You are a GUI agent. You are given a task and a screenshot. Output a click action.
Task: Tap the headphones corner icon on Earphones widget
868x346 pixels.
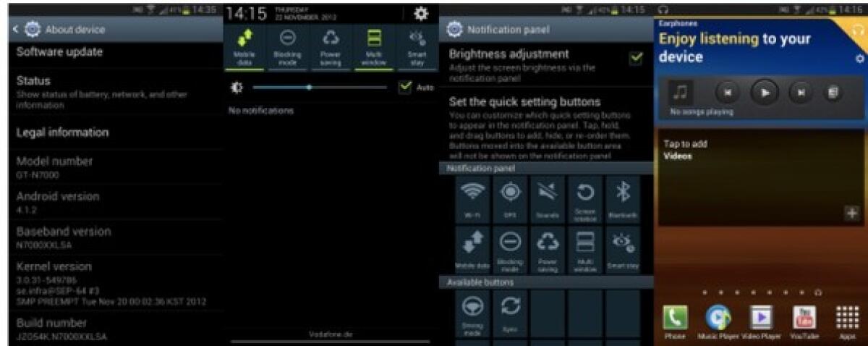(x=859, y=31)
